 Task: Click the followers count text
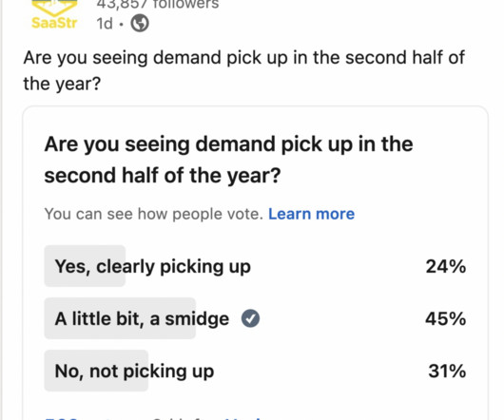pos(158,5)
